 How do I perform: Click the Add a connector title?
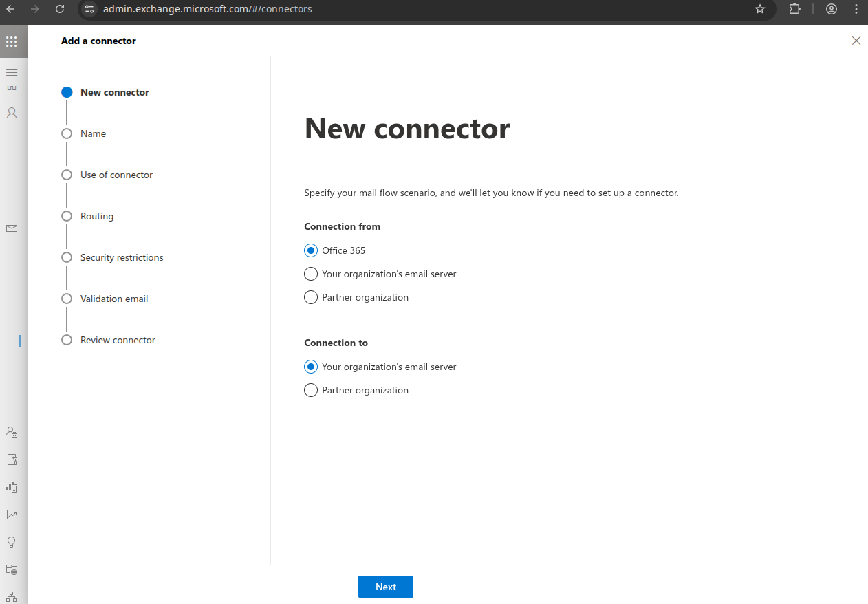98,41
